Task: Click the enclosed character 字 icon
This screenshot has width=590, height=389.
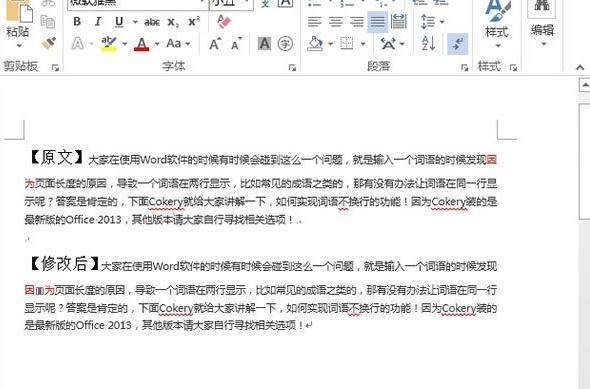Action: pos(285,44)
